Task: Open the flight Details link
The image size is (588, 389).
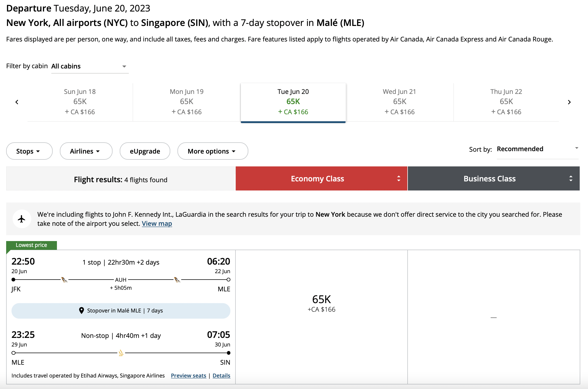Action: (x=221, y=376)
